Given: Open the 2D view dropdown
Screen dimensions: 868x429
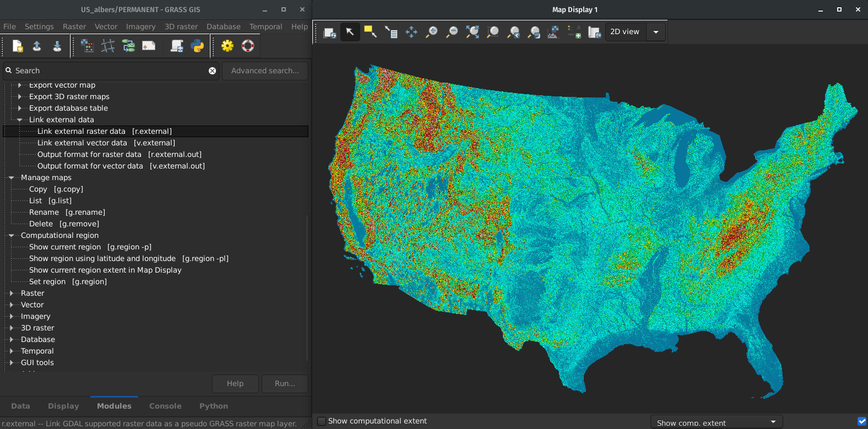Looking at the screenshot, I should tap(655, 32).
